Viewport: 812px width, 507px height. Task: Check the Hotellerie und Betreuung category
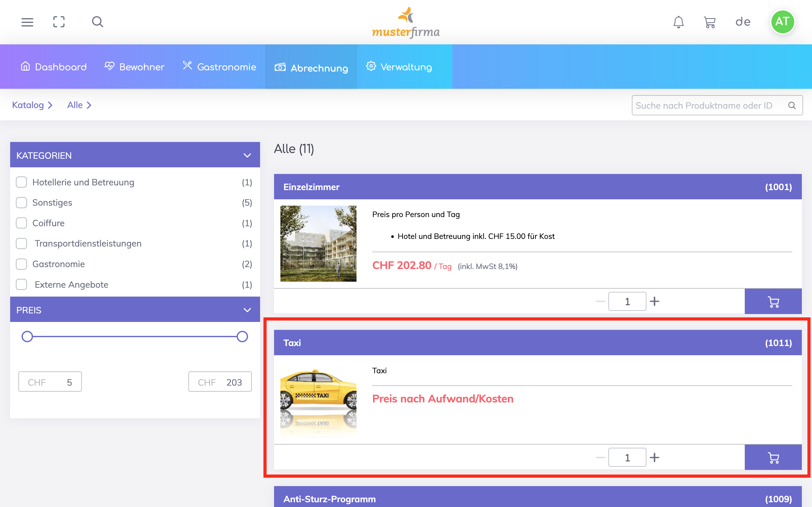click(22, 182)
